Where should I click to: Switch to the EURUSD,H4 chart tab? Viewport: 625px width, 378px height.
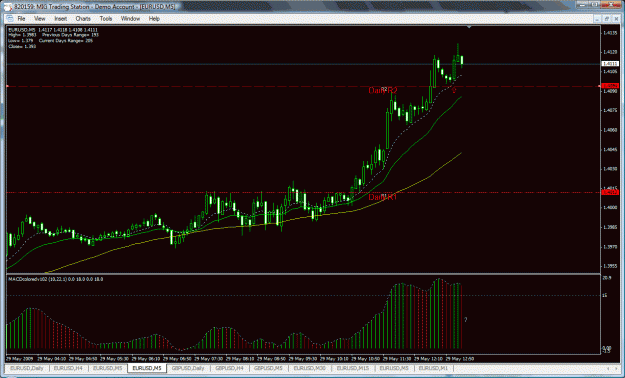click(x=68, y=368)
